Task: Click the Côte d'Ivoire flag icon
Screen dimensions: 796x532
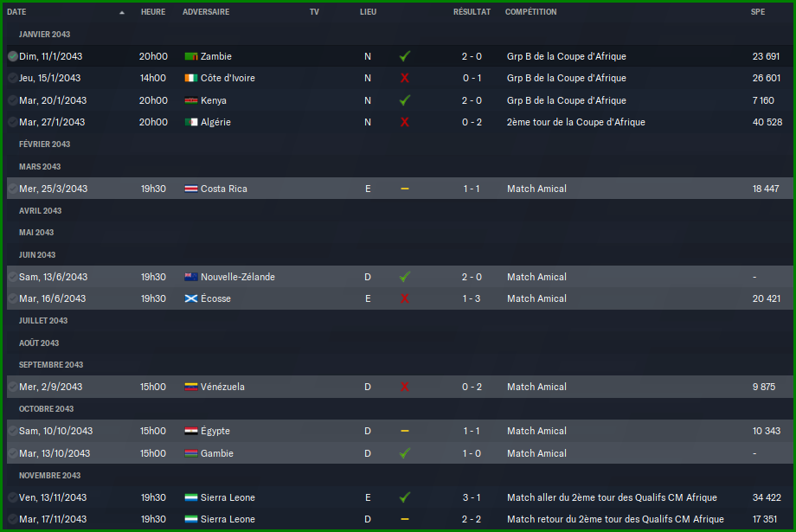Action: point(191,78)
